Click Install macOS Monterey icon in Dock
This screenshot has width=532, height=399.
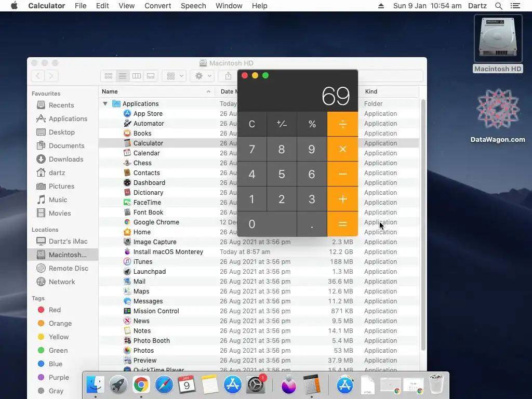pyautogui.click(x=288, y=385)
